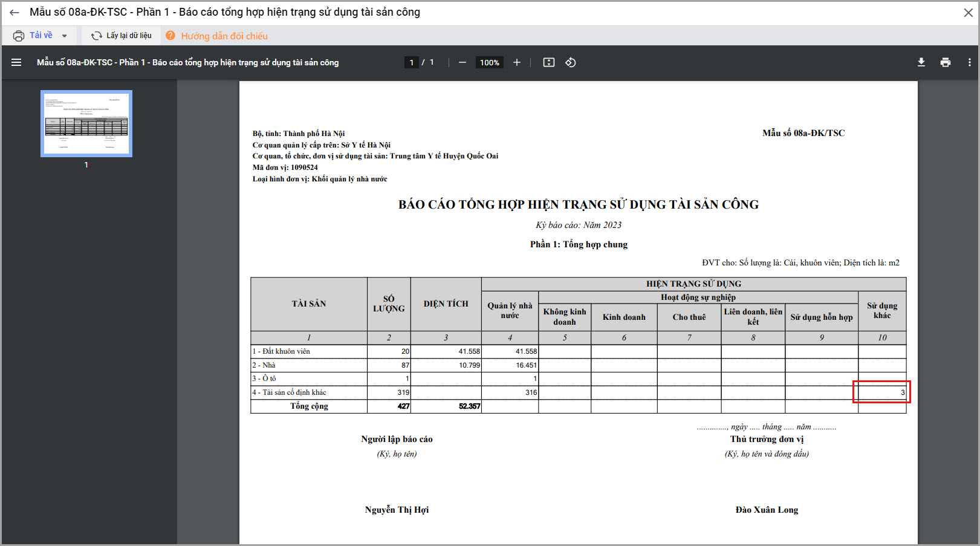Click the Người lập báo cáo label
Image resolution: width=980 pixels, height=546 pixels.
(397, 439)
